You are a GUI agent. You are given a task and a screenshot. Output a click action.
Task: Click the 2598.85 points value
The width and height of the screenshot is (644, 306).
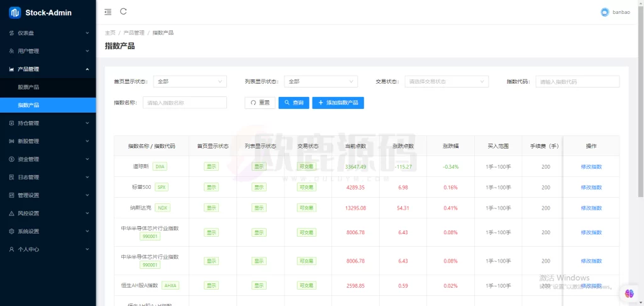pos(356,285)
